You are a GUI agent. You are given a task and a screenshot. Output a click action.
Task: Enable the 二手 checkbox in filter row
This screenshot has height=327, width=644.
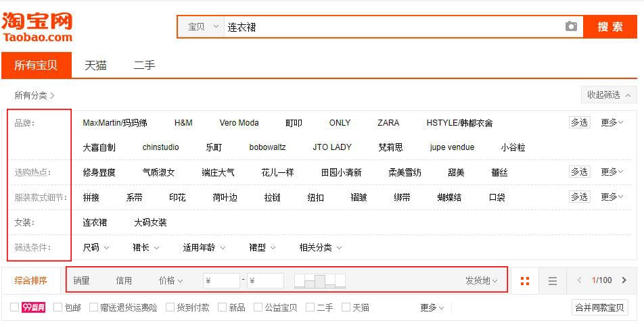310,307
